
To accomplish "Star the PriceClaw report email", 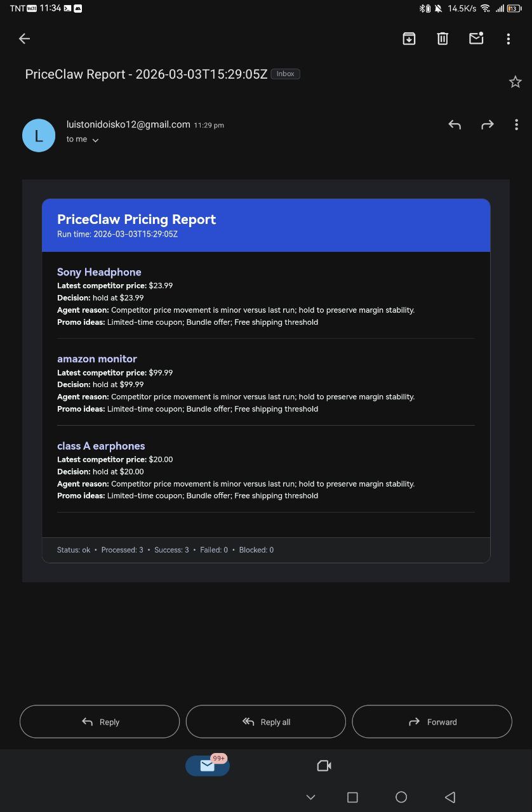I will click(515, 81).
